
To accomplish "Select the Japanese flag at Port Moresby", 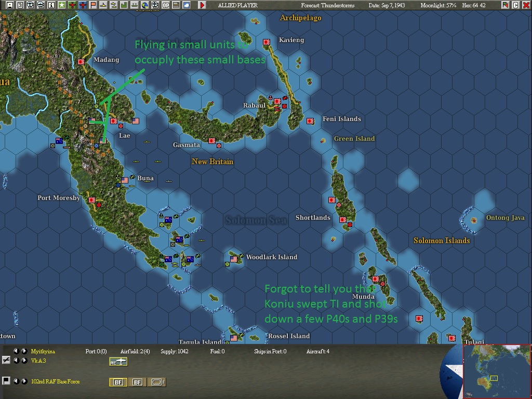I will point(91,200).
